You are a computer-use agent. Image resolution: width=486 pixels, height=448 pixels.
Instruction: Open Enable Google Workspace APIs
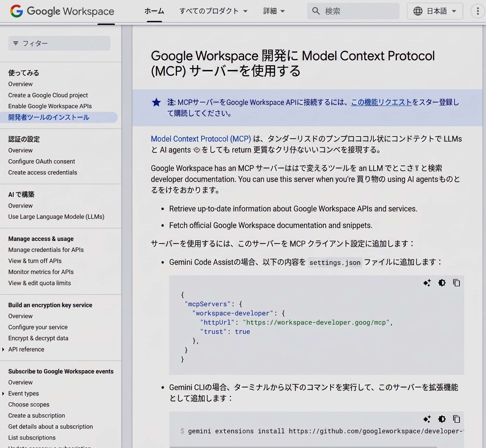(x=50, y=106)
